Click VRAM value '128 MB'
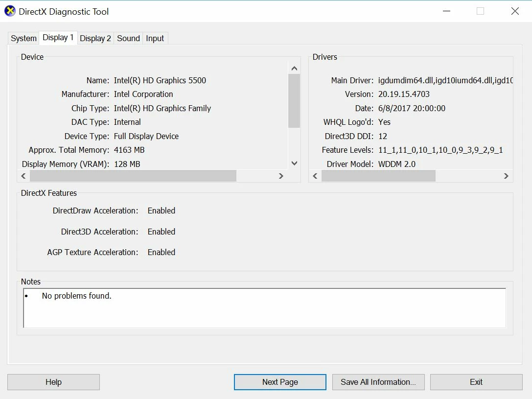 point(127,164)
